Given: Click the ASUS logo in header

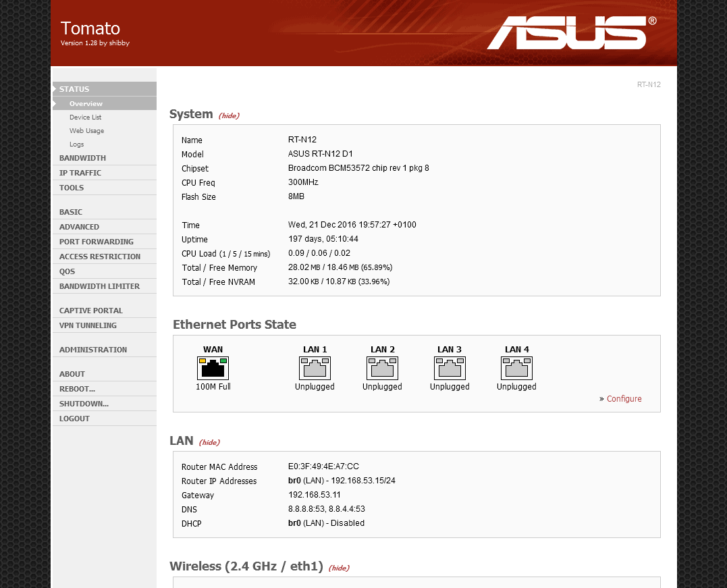Looking at the screenshot, I should coord(571,32).
